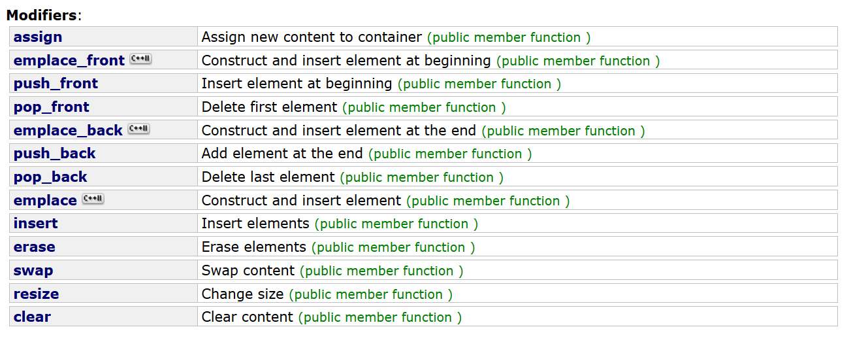
Task: Select the pop_back link
Action: click(50, 177)
